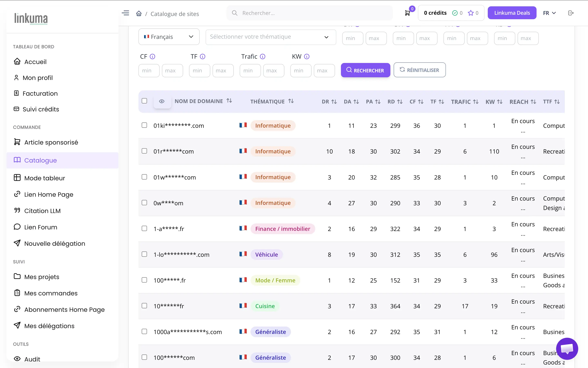Sort table by REACH arrows

[x=533, y=102]
